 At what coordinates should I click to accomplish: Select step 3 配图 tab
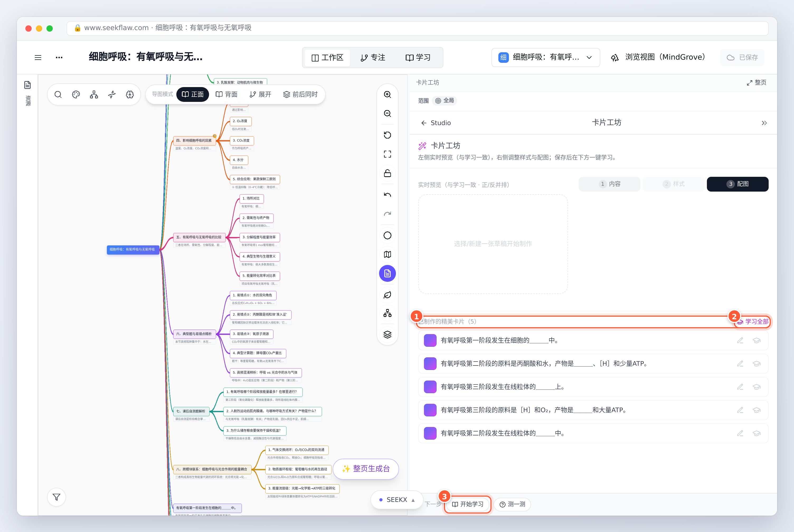[x=738, y=184]
